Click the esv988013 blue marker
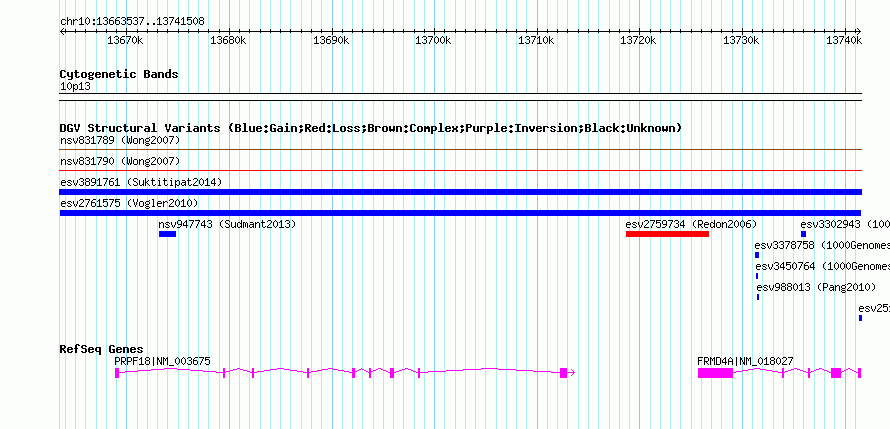890x429 pixels. (x=758, y=297)
